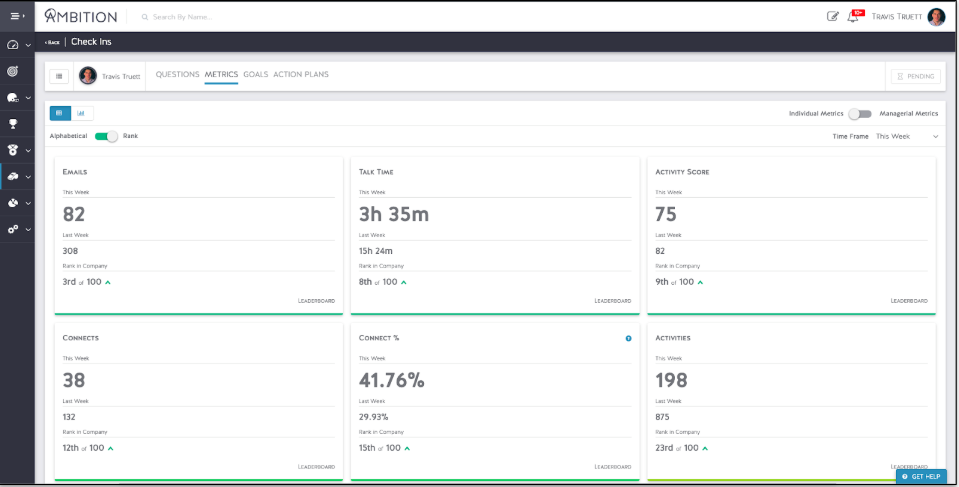The width and height of the screenshot is (959, 487).
Task: Toggle Individual / Managerial Metrics switch
Action: coord(859,114)
